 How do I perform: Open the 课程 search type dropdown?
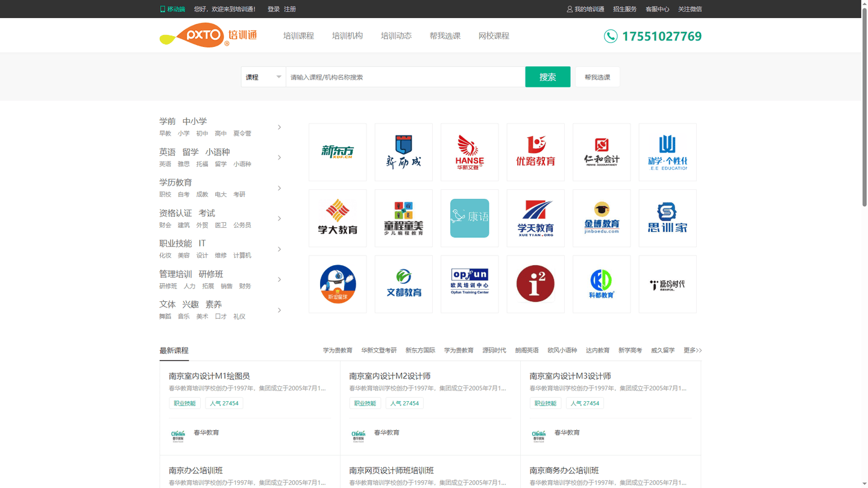263,77
